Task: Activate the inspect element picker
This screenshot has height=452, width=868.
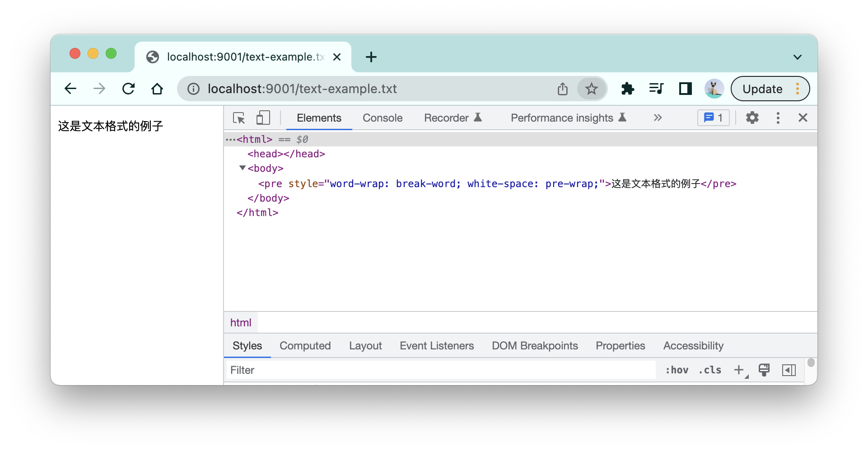Action: pos(239,118)
